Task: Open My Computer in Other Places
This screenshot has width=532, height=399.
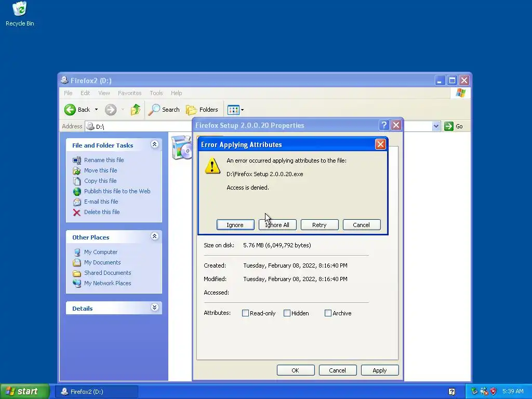Action: (101, 252)
